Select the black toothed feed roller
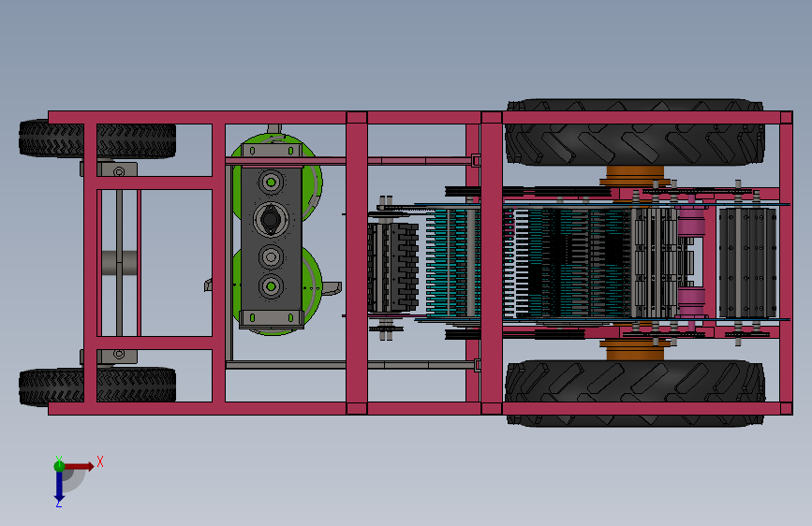The height and width of the screenshot is (526, 812). click(x=393, y=268)
